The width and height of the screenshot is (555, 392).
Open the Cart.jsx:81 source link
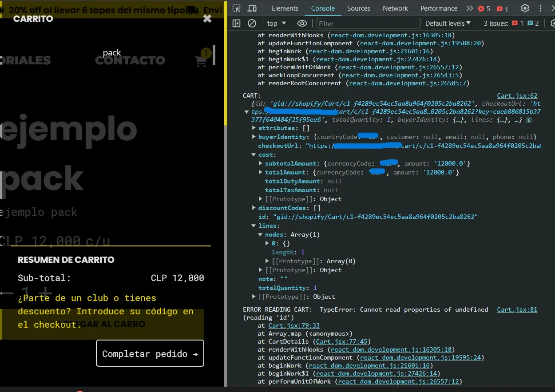coord(517,309)
